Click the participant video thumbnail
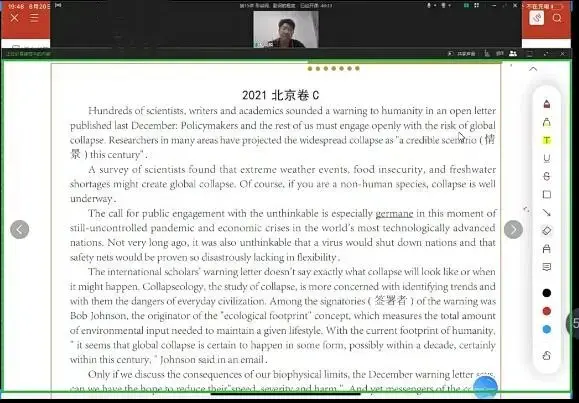 pos(286,30)
